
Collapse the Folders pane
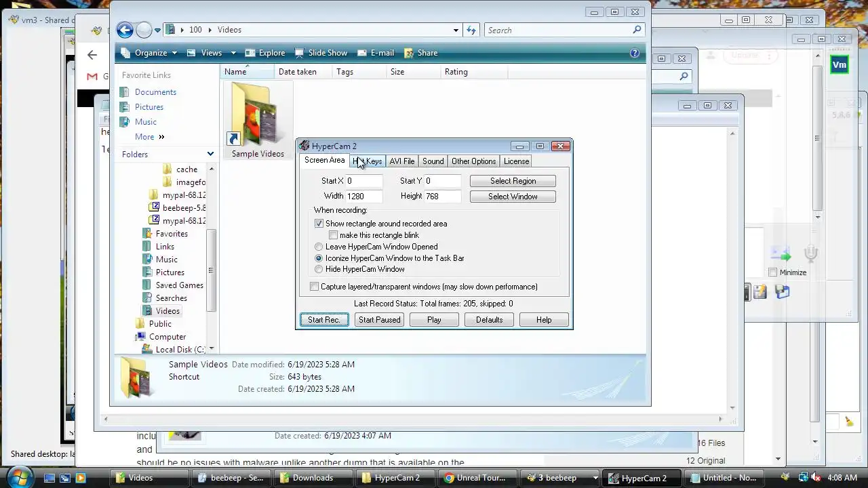210,155
